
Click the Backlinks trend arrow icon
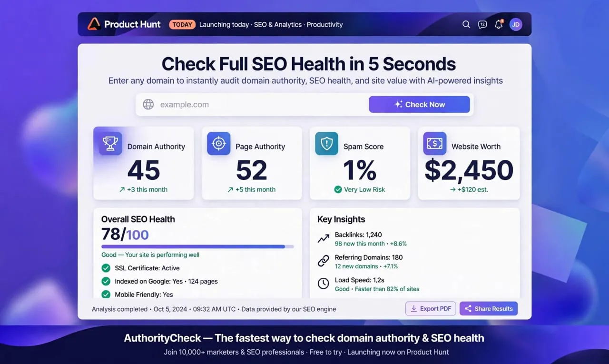click(x=324, y=239)
